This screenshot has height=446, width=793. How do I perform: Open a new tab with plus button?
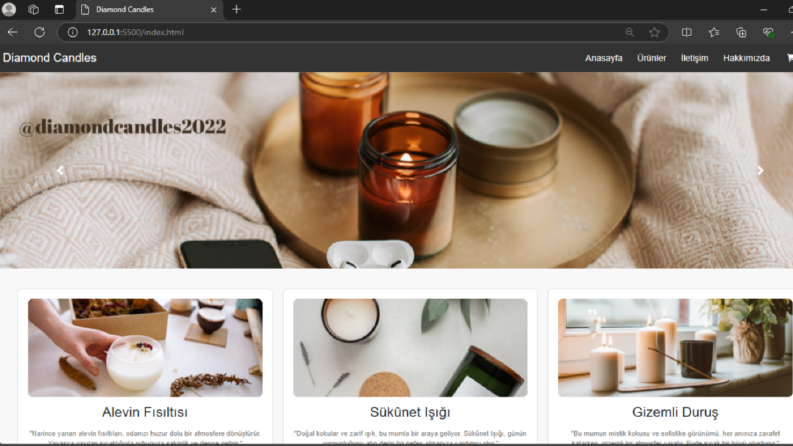236,9
